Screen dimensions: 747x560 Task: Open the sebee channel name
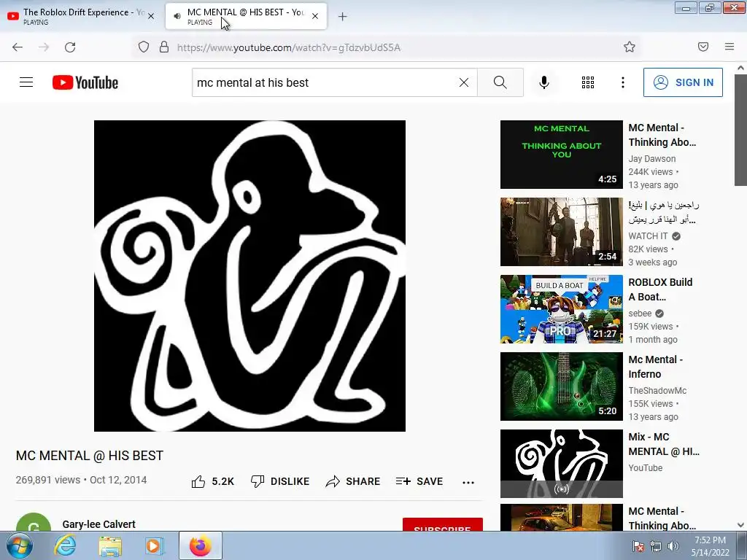pyautogui.click(x=640, y=314)
